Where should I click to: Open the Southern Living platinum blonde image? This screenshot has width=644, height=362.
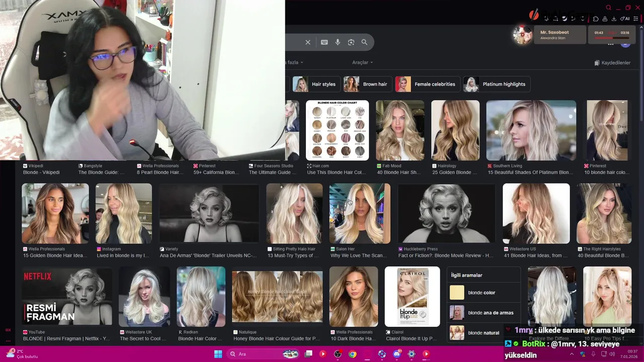(x=531, y=130)
